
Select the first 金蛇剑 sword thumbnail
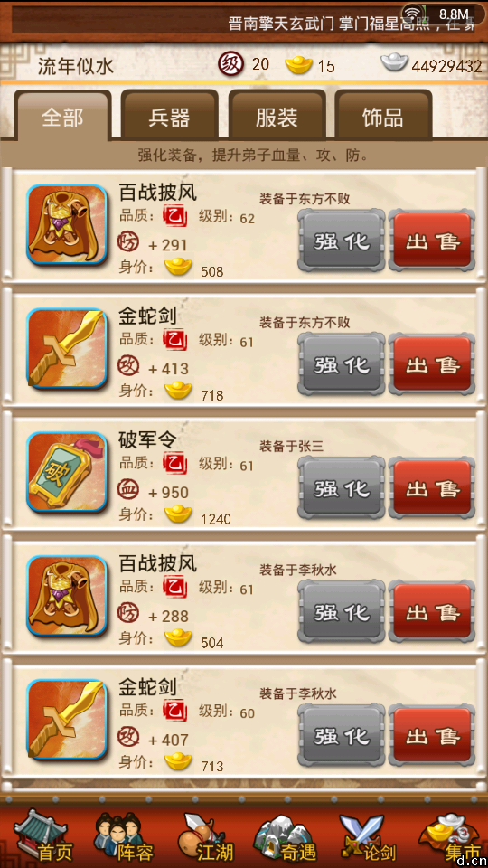(67, 349)
